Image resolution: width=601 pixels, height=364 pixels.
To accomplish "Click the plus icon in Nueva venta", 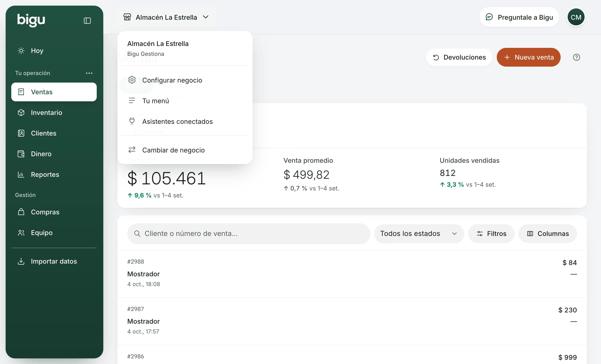I will coord(507,57).
